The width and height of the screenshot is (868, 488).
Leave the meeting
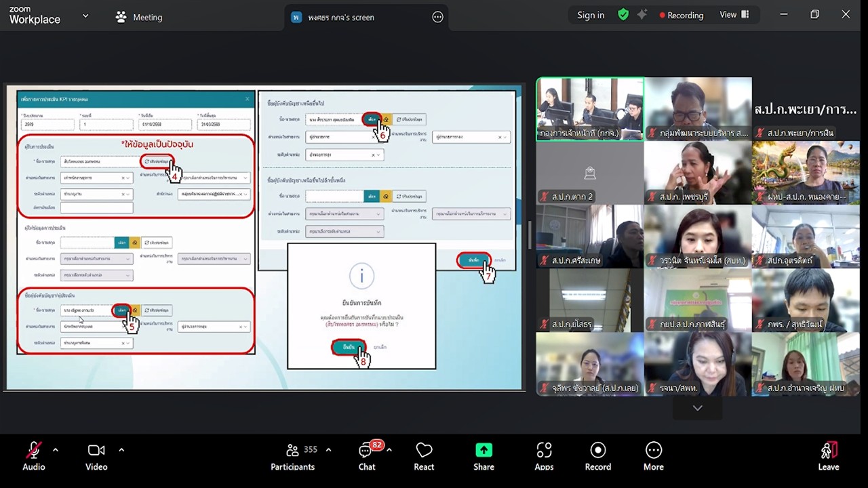[x=828, y=456]
